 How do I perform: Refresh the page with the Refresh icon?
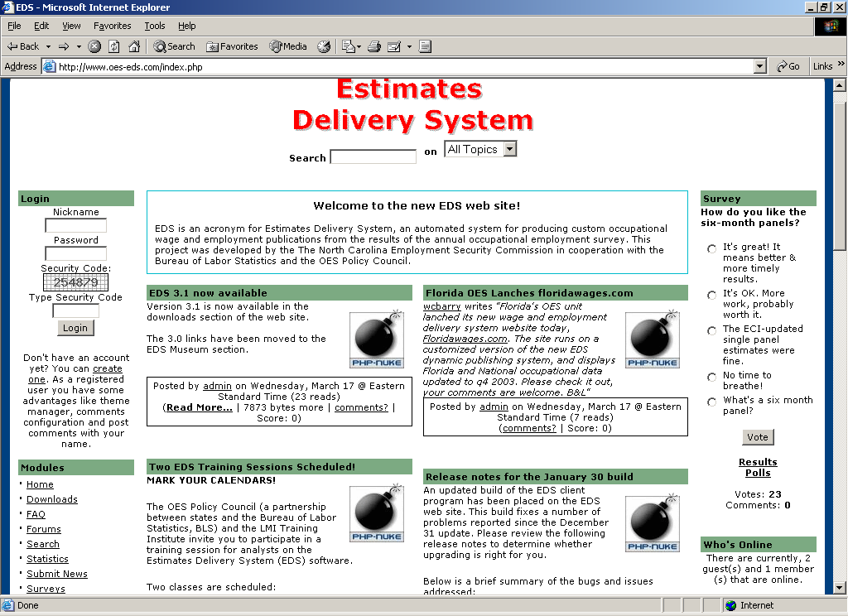pyautogui.click(x=114, y=46)
